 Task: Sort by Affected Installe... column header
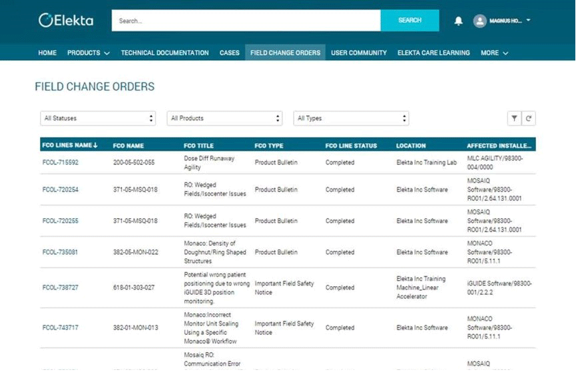[499, 146]
